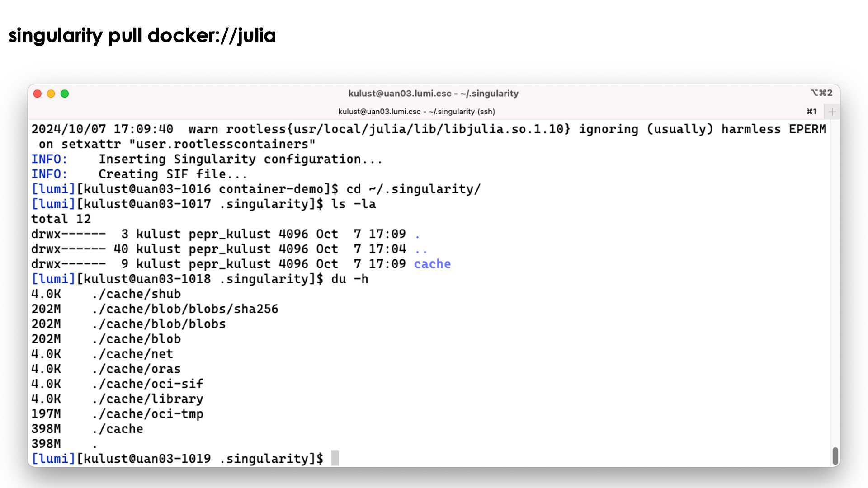
Task: Click the 'du -h' command text
Action: pyautogui.click(x=349, y=279)
